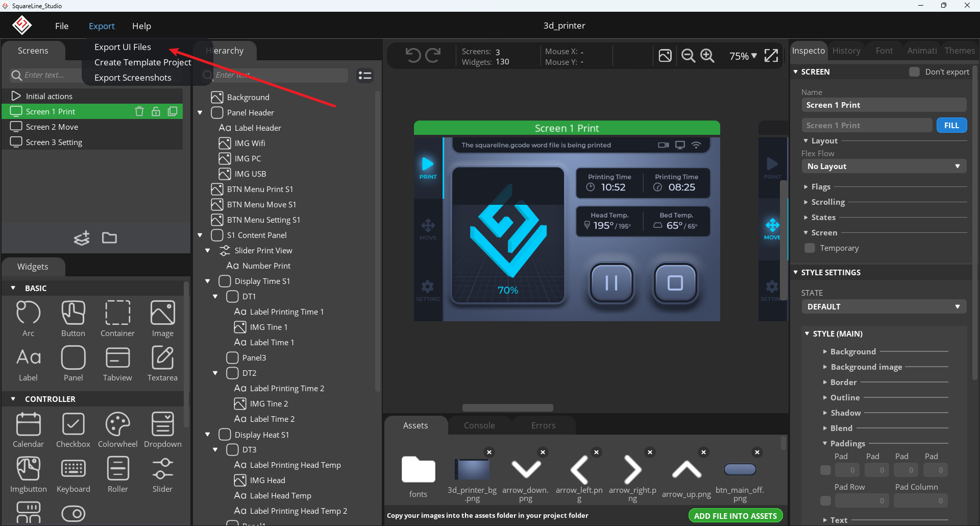Image resolution: width=980 pixels, height=526 pixels.
Task: Click the lock icon on Screen 1 Print
Action: 156,111
